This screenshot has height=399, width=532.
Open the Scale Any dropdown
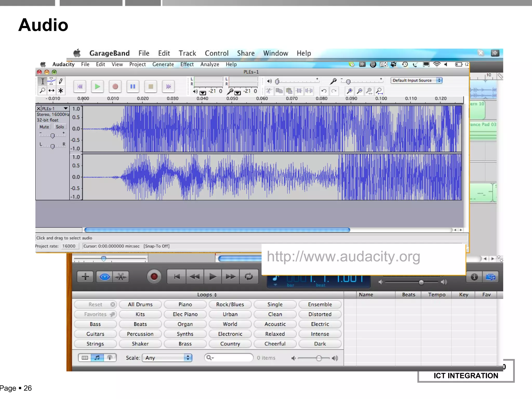pyautogui.click(x=167, y=358)
